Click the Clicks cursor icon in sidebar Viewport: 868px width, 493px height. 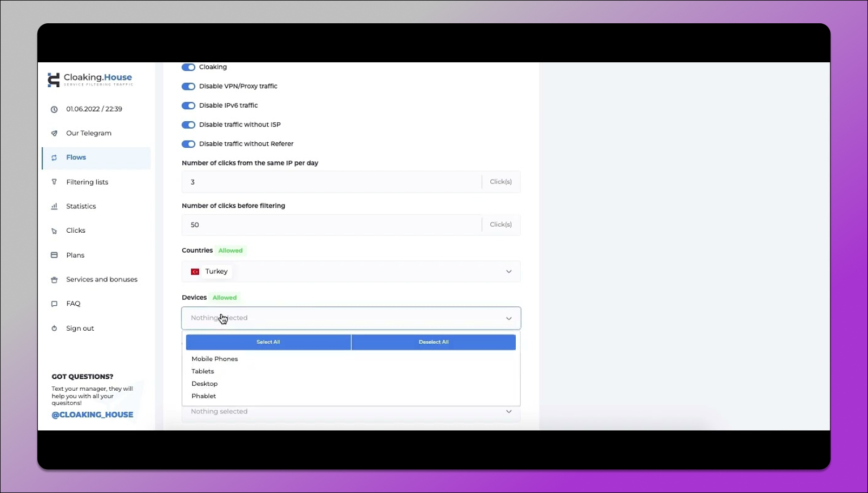[x=54, y=231]
